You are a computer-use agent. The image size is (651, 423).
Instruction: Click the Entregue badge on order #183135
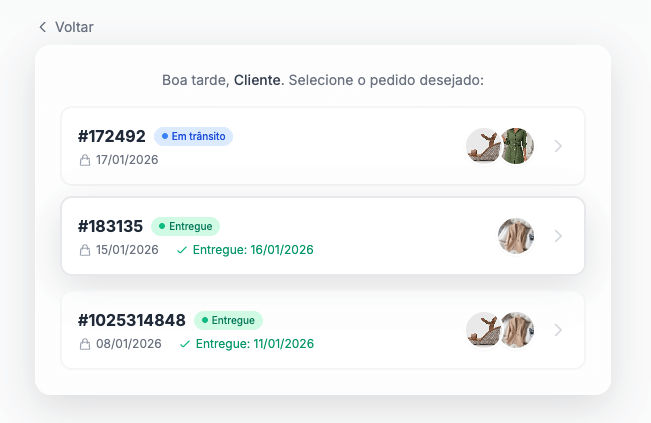pyautogui.click(x=185, y=226)
